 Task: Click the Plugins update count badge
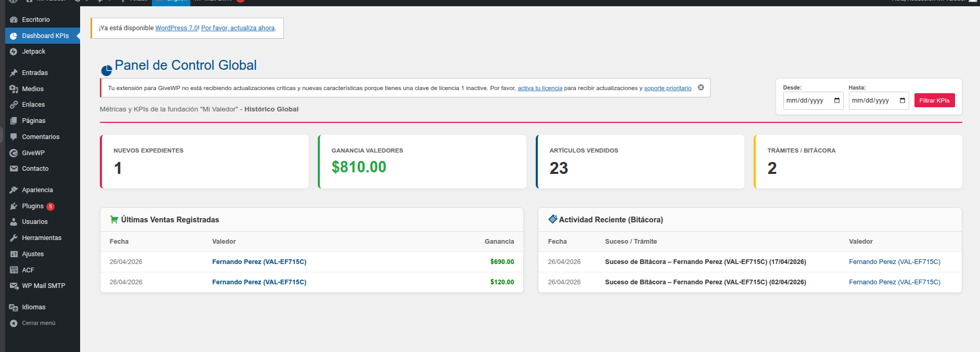50,207
